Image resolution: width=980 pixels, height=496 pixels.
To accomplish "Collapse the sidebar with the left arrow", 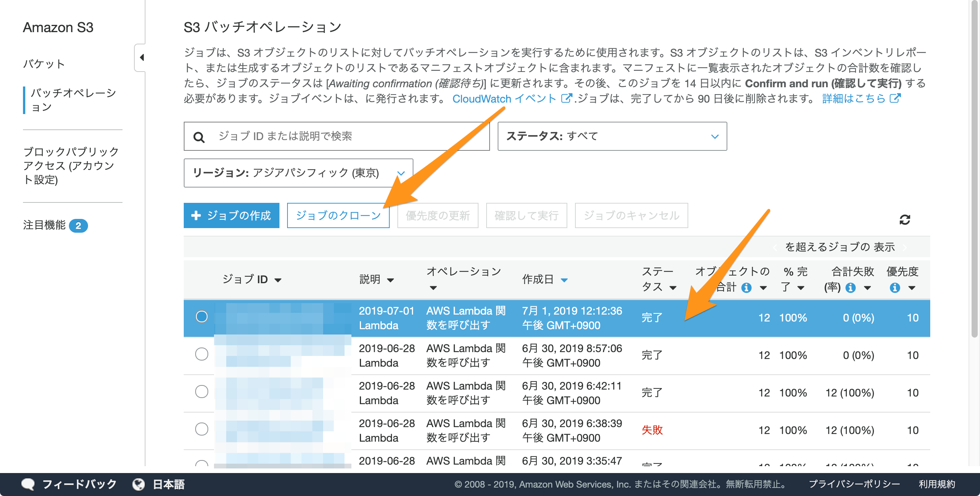I will point(142,58).
